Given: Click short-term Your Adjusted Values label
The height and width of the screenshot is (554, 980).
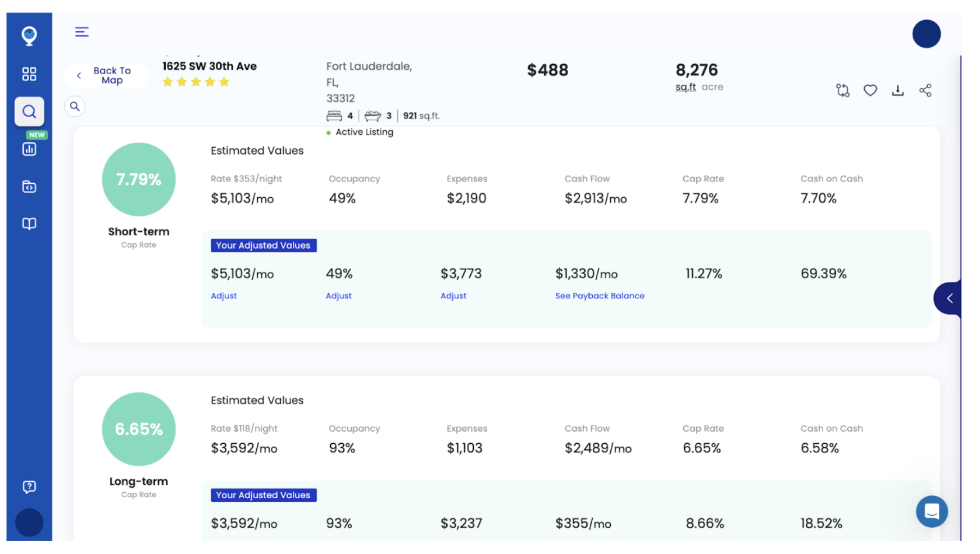Looking at the screenshot, I should coord(264,246).
